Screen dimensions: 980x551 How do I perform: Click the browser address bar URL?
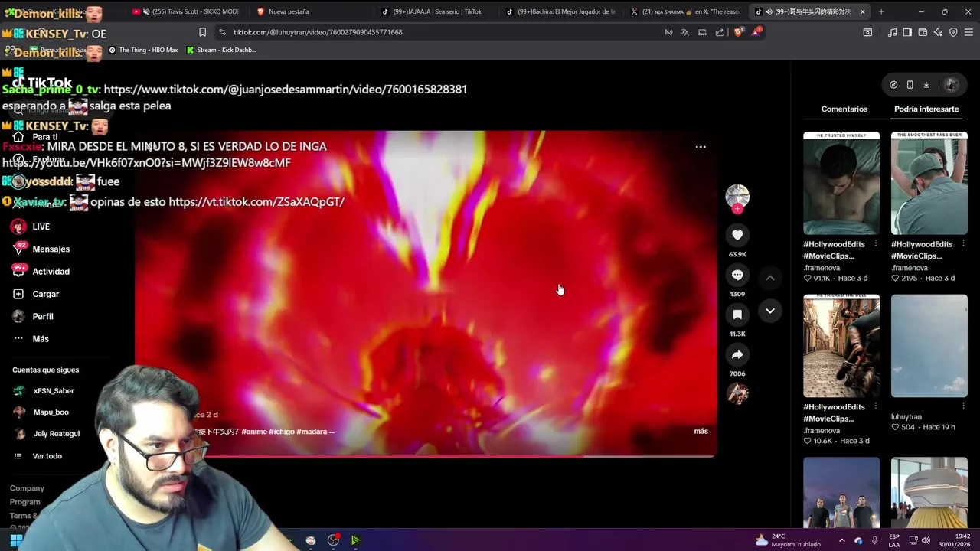[318, 32]
